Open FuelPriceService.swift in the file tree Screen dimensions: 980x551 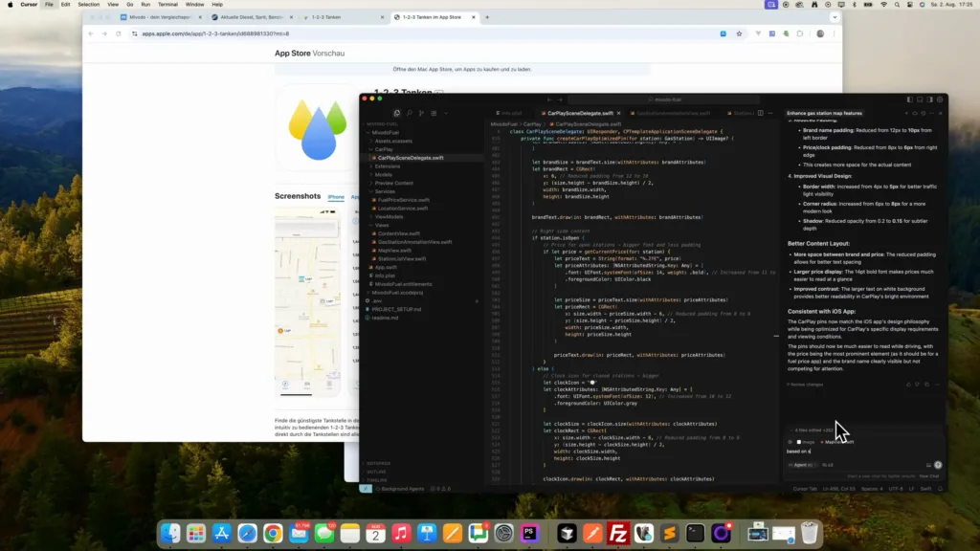[x=403, y=200]
